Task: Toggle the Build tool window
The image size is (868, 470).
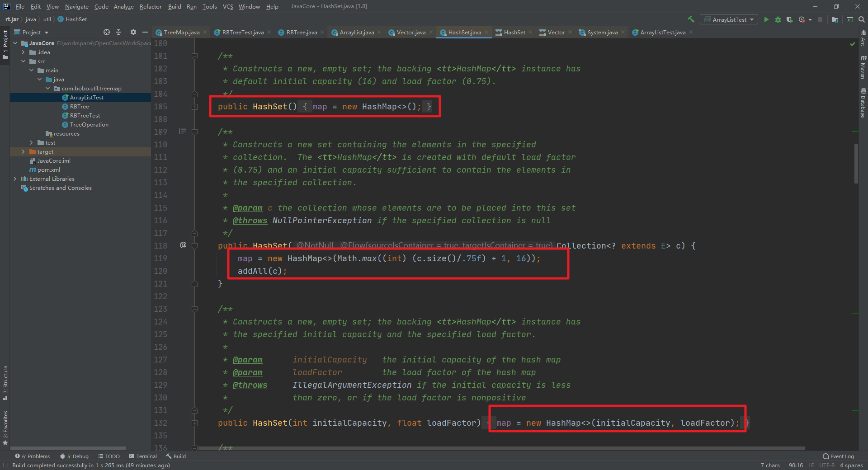Action: coord(176,456)
